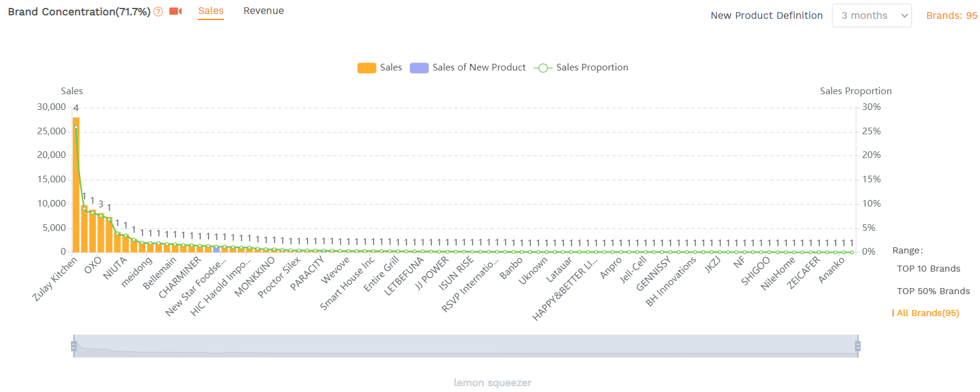Switch to the Revenue tab
The height and width of the screenshot is (392, 980).
[x=264, y=11]
